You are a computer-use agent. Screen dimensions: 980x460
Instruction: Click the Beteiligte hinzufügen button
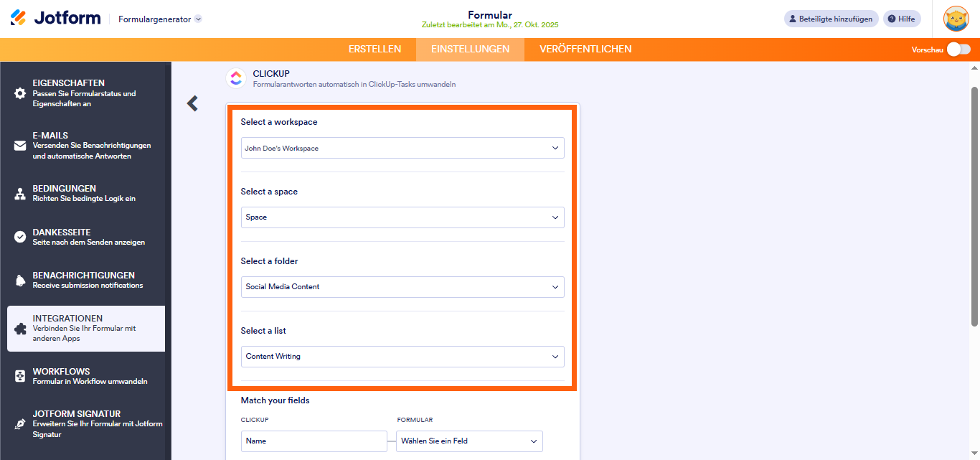coord(831,18)
